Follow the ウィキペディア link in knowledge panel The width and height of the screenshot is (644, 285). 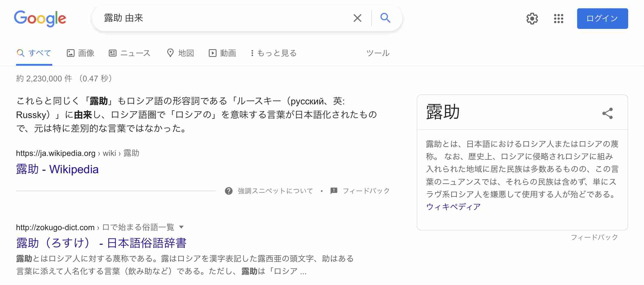(453, 207)
